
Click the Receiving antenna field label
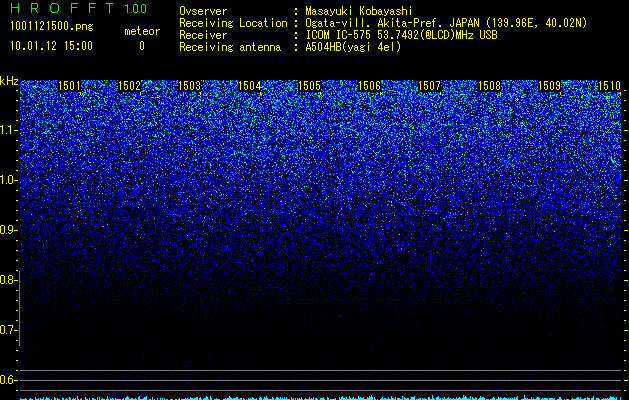point(230,47)
